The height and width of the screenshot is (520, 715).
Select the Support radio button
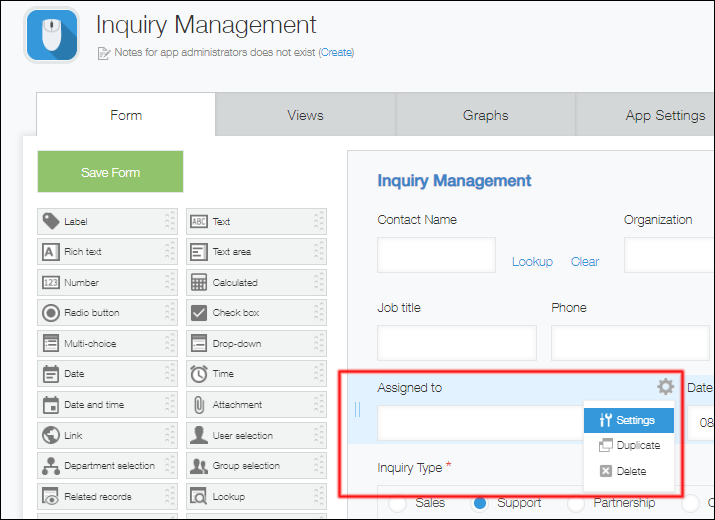(x=482, y=503)
